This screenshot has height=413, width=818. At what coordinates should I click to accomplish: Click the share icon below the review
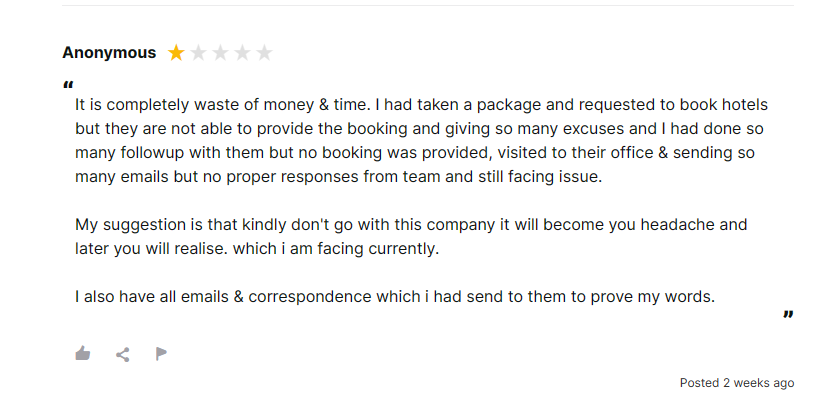(123, 355)
